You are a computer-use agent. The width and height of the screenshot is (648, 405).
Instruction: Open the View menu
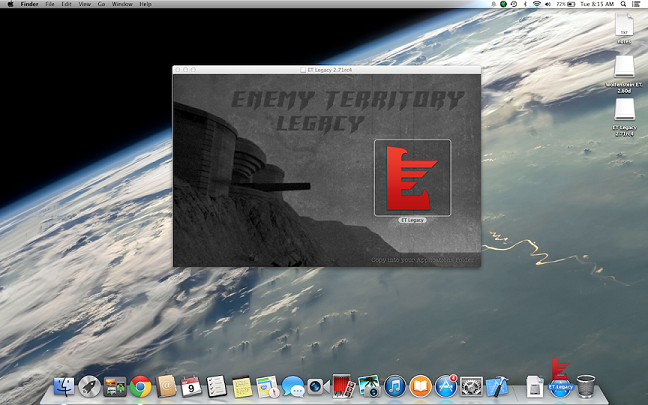84,4
